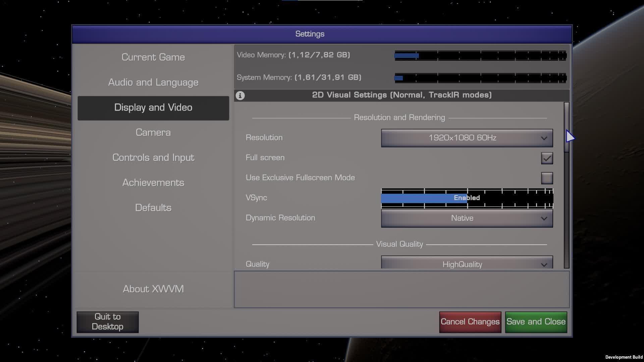Expand the Dynamic Resolution dropdown
644x362 pixels.
tap(467, 218)
